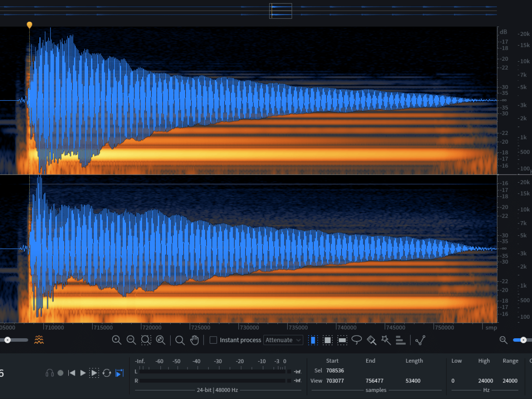
Task: Open the Attenuate process dropdown
Action: pyautogui.click(x=283, y=340)
